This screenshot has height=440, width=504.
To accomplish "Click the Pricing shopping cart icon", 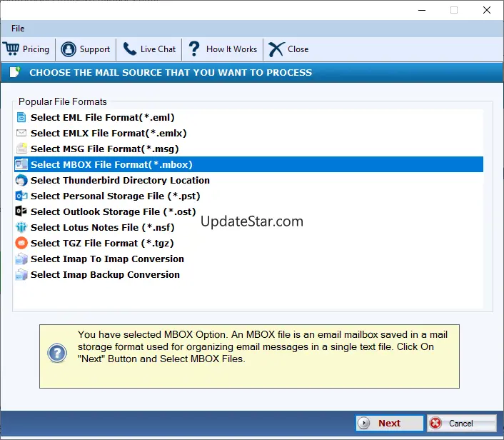I will 11,49.
